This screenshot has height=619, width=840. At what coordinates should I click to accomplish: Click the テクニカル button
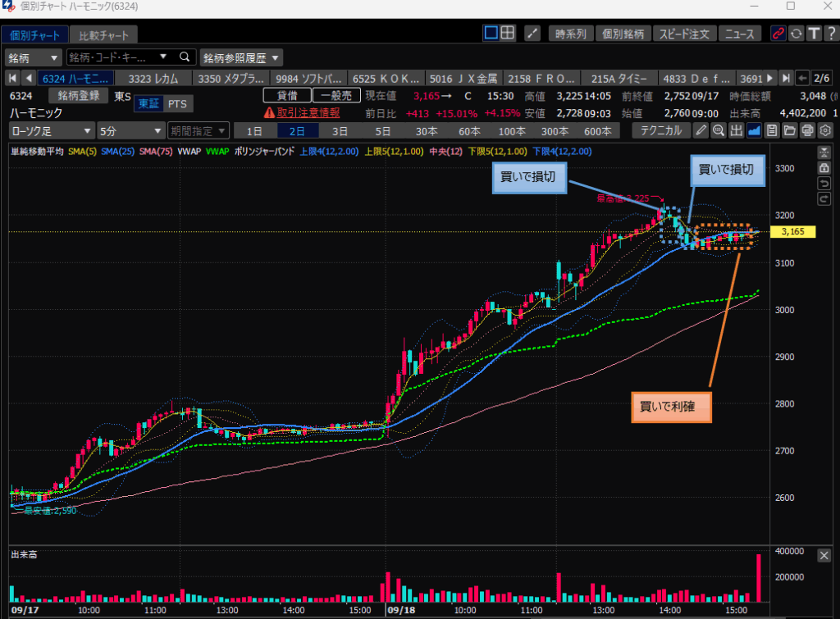[x=660, y=130]
